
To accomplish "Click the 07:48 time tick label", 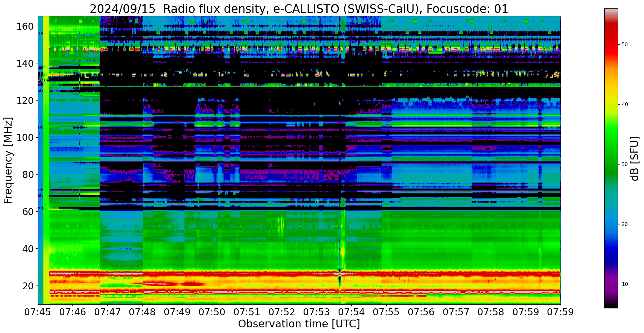I will pos(143,312).
